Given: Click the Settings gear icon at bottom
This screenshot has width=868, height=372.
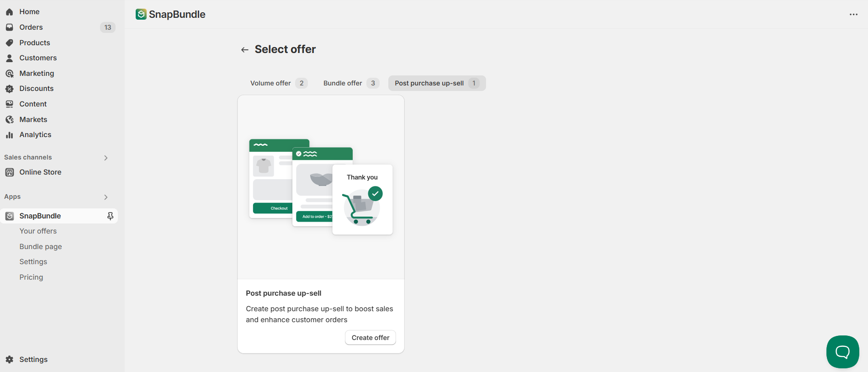Looking at the screenshot, I should [10, 360].
